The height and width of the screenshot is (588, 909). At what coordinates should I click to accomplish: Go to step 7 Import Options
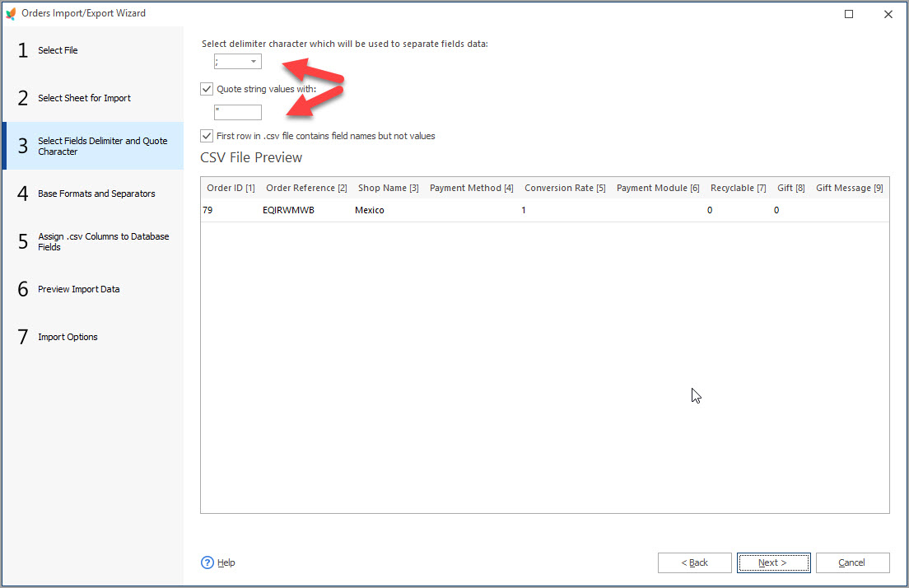point(93,337)
